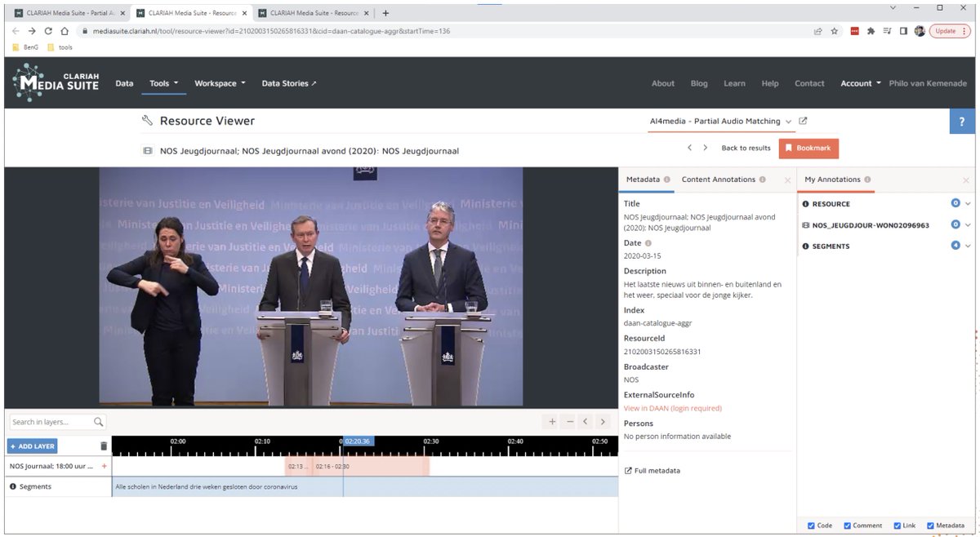Toggle the Link checkbox
The width and height of the screenshot is (980, 537).
point(898,526)
